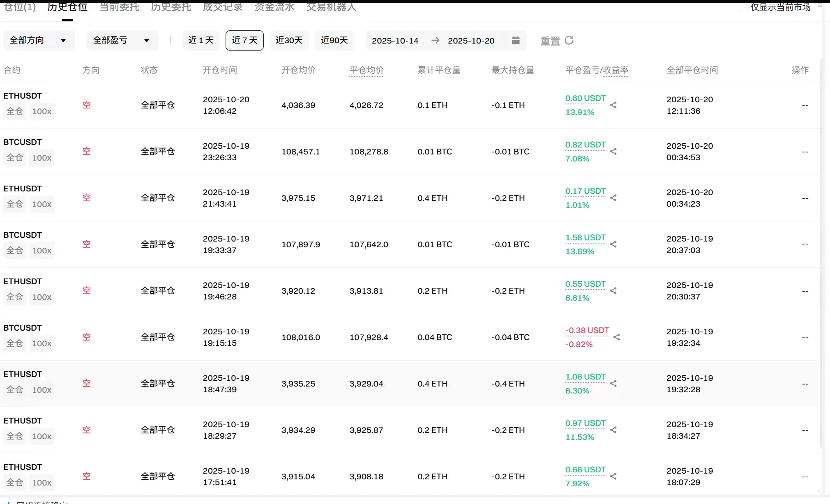Click the 近90天 filter button
The width and height of the screenshot is (830, 504).
pyautogui.click(x=334, y=40)
